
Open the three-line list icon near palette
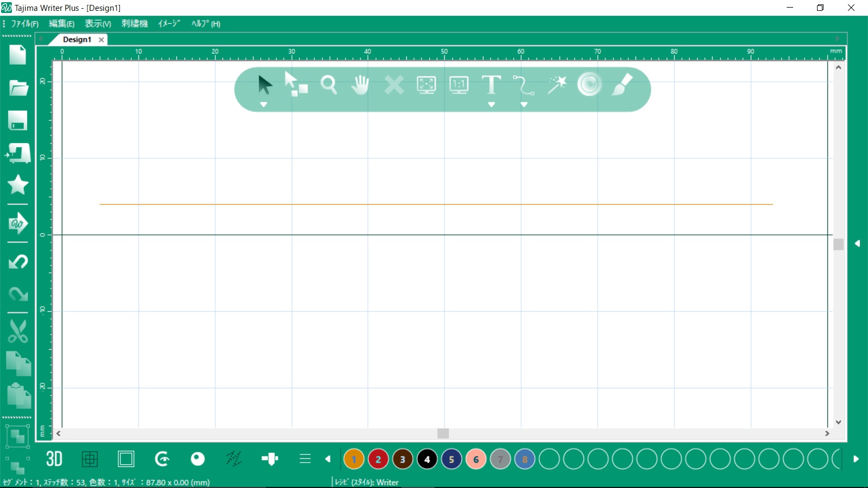[305, 459]
